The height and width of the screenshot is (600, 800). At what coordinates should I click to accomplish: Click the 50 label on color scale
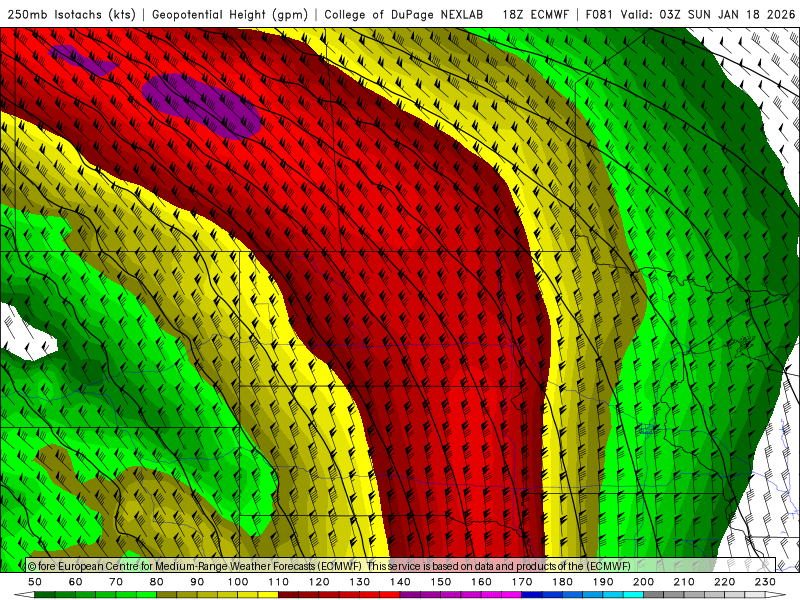pos(35,582)
